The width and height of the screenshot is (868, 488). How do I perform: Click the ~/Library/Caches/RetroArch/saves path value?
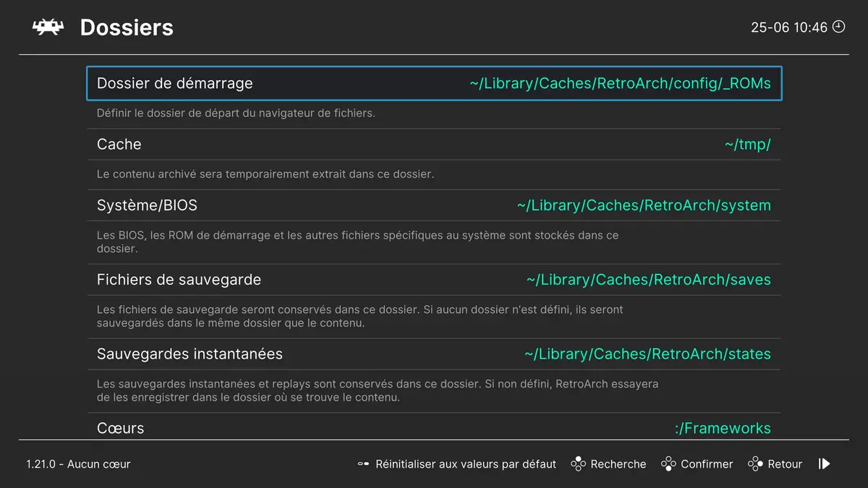click(x=648, y=280)
